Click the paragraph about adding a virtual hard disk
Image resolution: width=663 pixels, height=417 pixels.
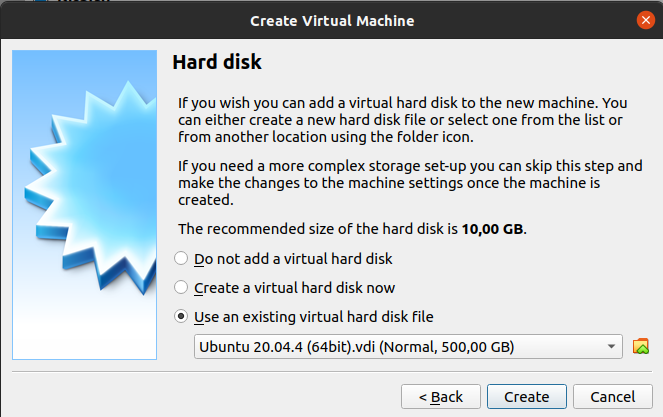coord(402,120)
